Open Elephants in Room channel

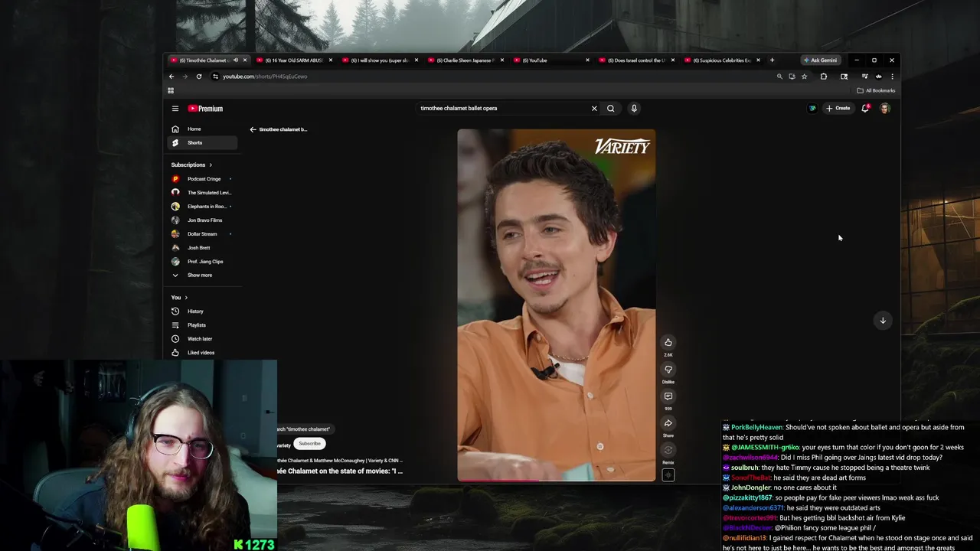[202, 206]
